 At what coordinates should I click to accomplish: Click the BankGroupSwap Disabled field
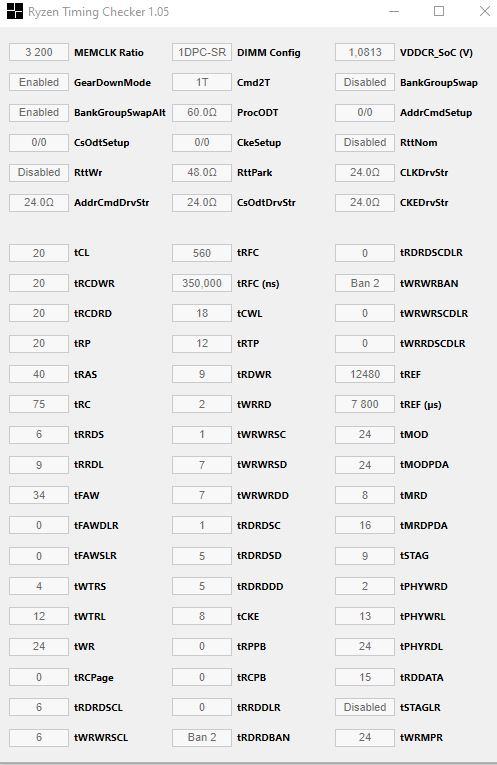click(365, 82)
